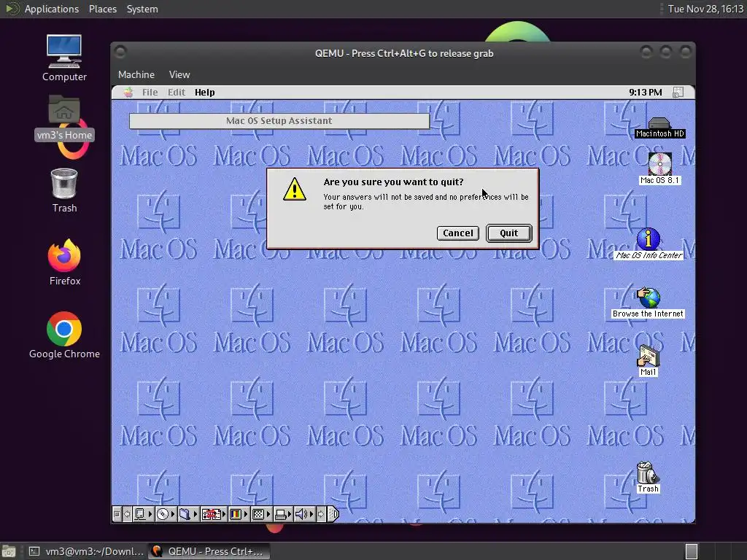Select the host desktop Trash icon
The image size is (747, 560).
tap(64, 190)
